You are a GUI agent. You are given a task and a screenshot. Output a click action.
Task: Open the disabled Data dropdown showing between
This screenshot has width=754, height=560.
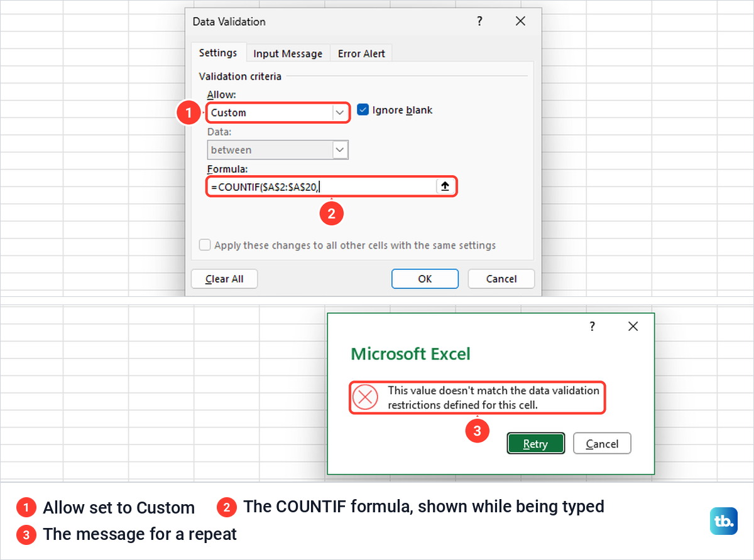[x=277, y=150]
